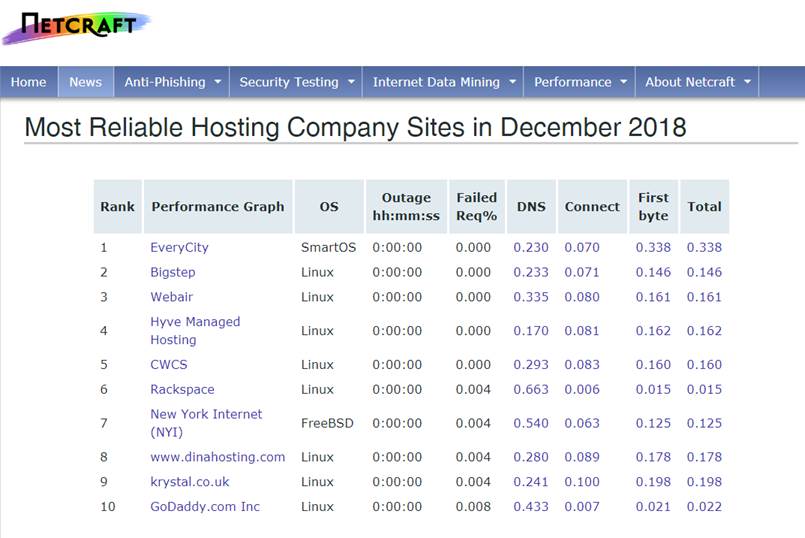Viewport: 805px width, 538px height.
Task: Click Webair DNS value 0.335
Action: (531, 297)
